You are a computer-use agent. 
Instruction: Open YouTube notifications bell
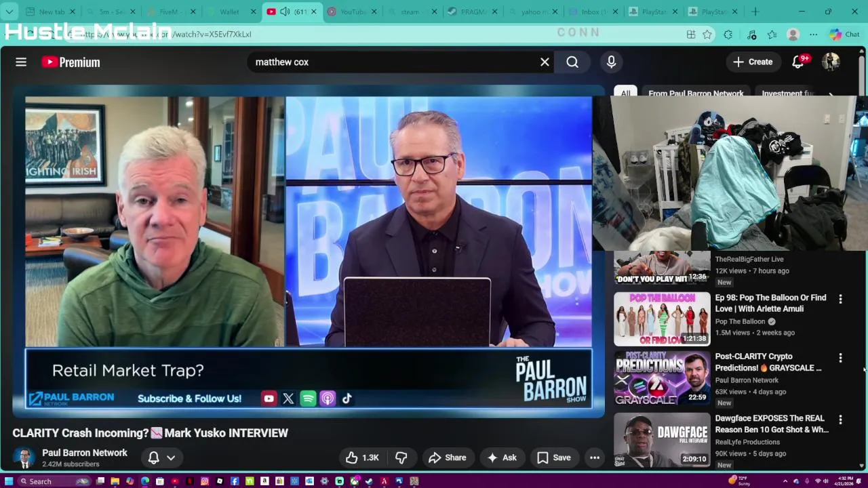[799, 62]
